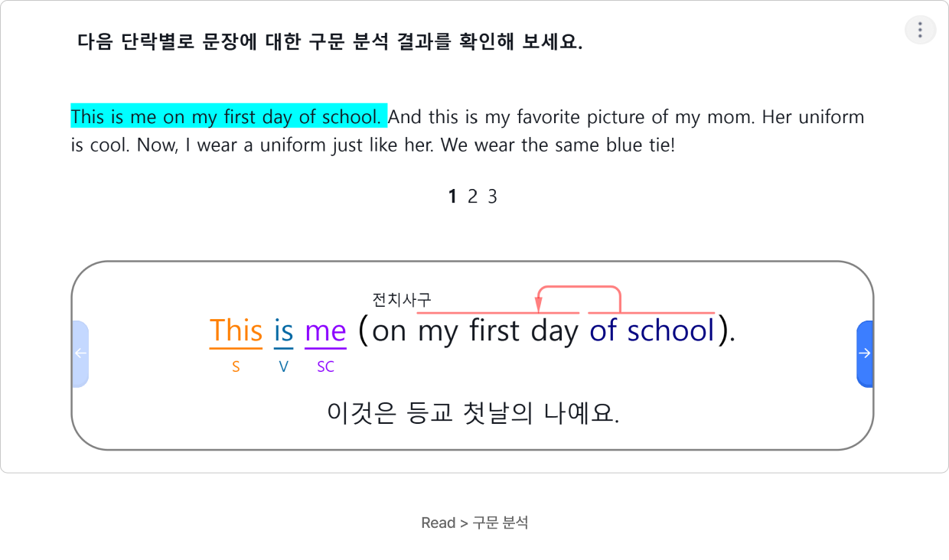This screenshot has height=560, width=949.
Task: Click the blue verb word 'is'
Action: click(283, 331)
